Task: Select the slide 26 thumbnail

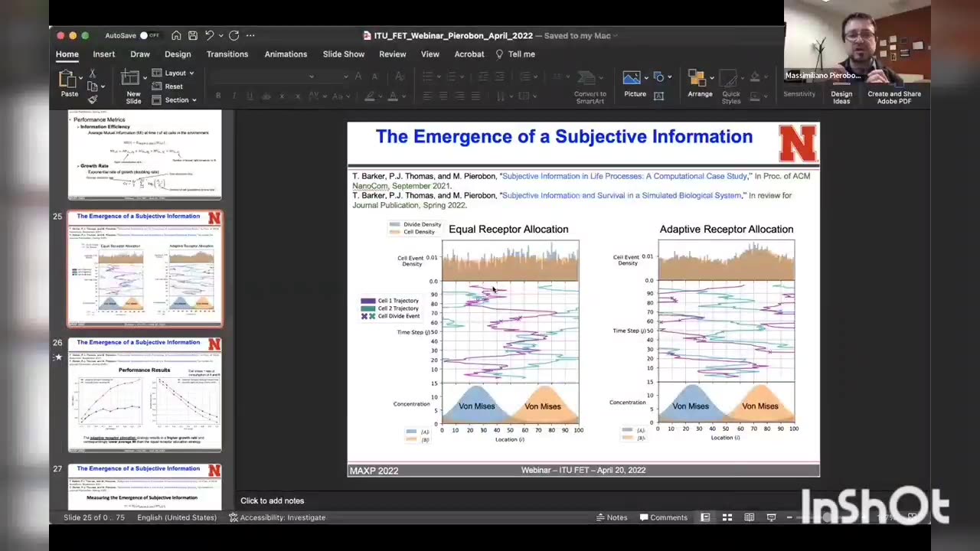Action: pos(145,395)
